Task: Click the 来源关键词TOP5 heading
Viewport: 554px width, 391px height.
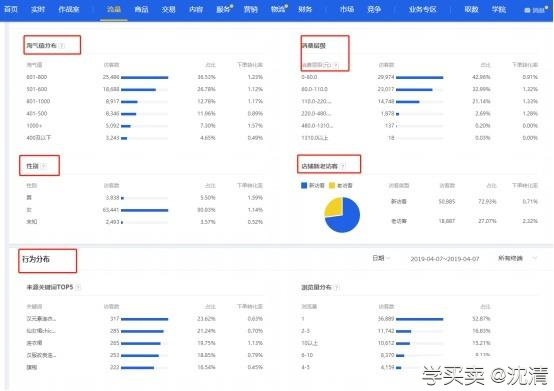Action: tap(50, 287)
